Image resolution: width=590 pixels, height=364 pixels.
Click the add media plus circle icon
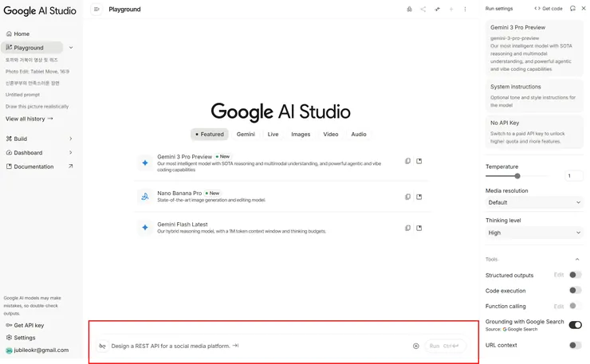tap(415, 346)
